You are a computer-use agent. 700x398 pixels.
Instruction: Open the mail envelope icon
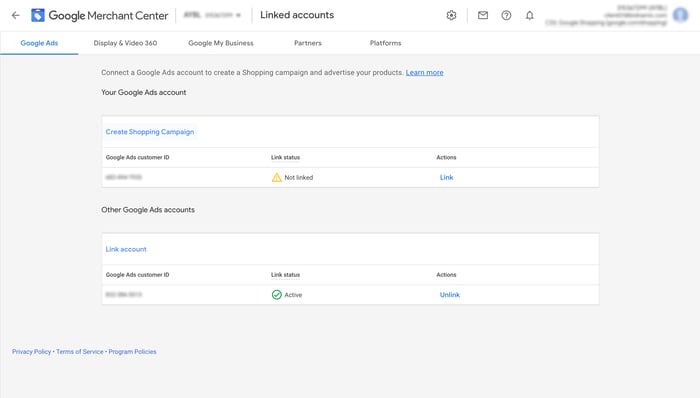click(x=483, y=15)
